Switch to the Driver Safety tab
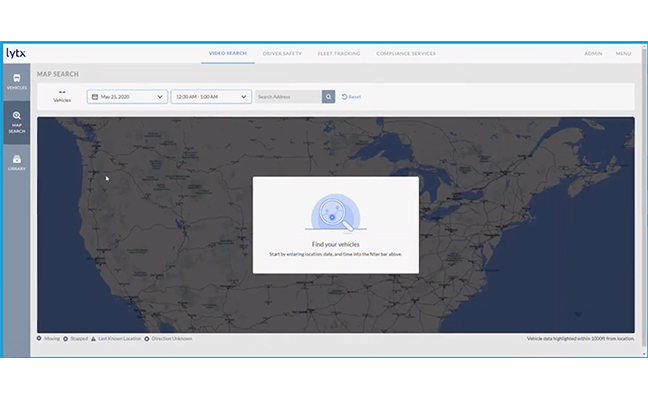This screenshot has width=648, height=400. pyautogui.click(x=284, y=53)
